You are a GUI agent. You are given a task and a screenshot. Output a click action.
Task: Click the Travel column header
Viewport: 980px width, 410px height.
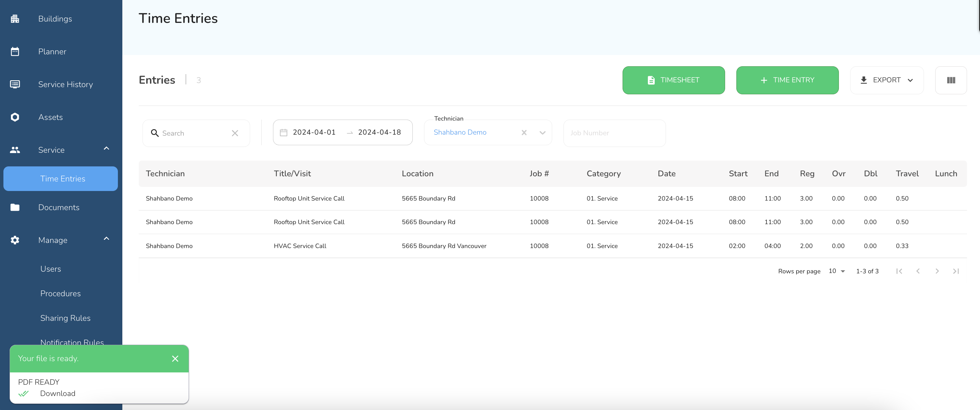click(x=907, y=174)
